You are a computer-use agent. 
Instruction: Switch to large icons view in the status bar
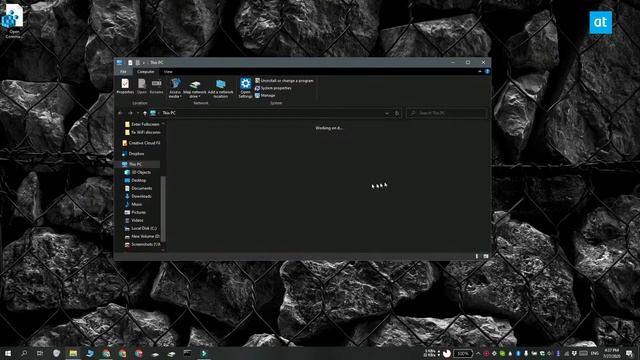486,256
